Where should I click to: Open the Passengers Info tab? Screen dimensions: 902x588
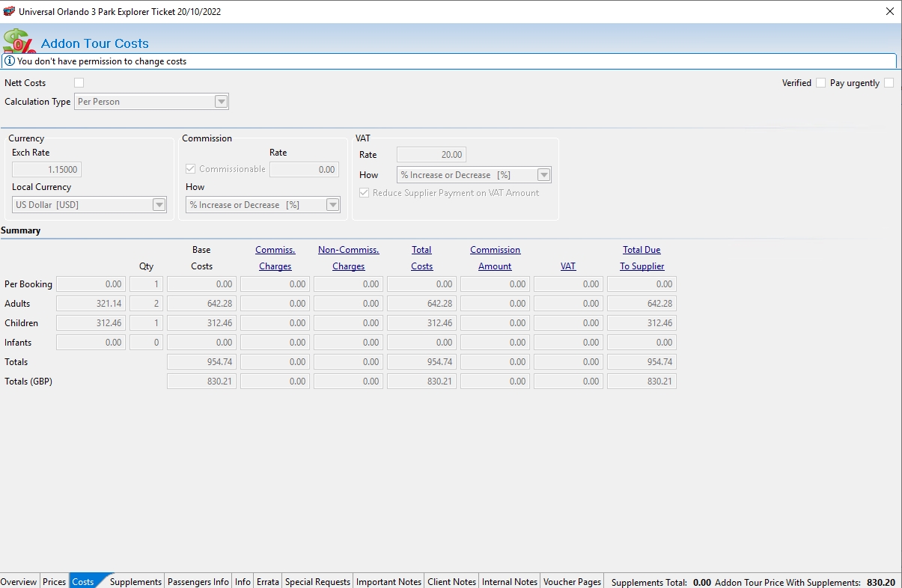point(198,581)
